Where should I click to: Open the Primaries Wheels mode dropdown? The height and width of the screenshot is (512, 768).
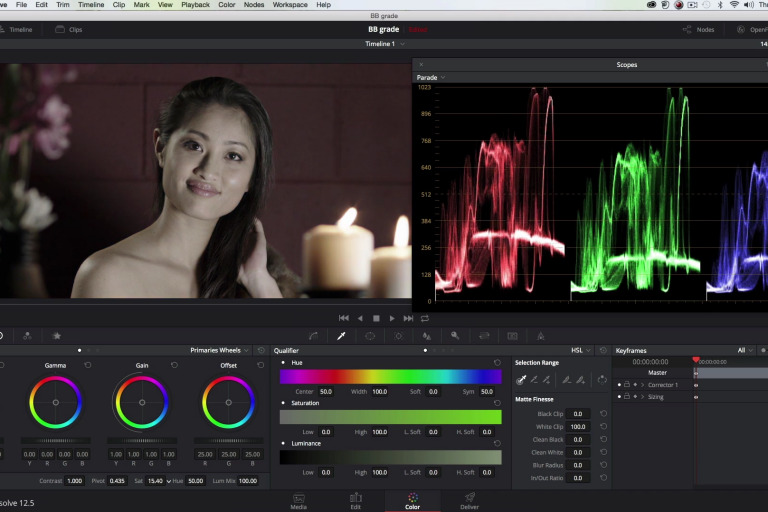tap(220, 351)
